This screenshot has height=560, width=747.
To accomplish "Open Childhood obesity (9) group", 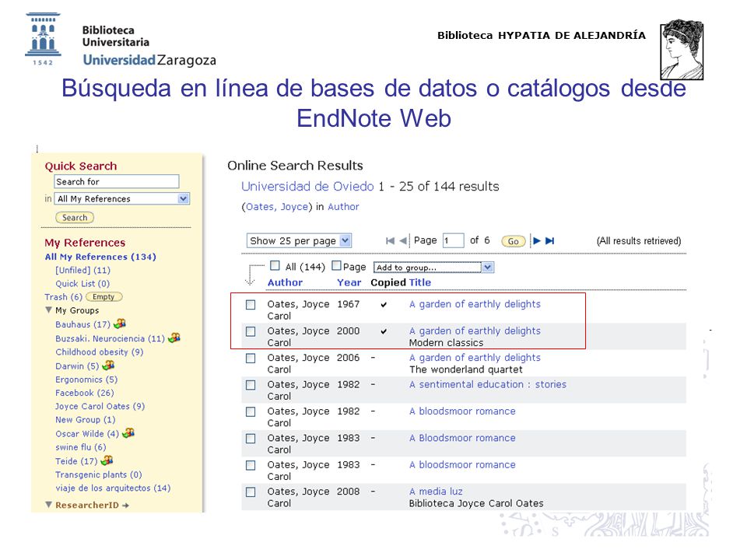I will pos(99,352).
